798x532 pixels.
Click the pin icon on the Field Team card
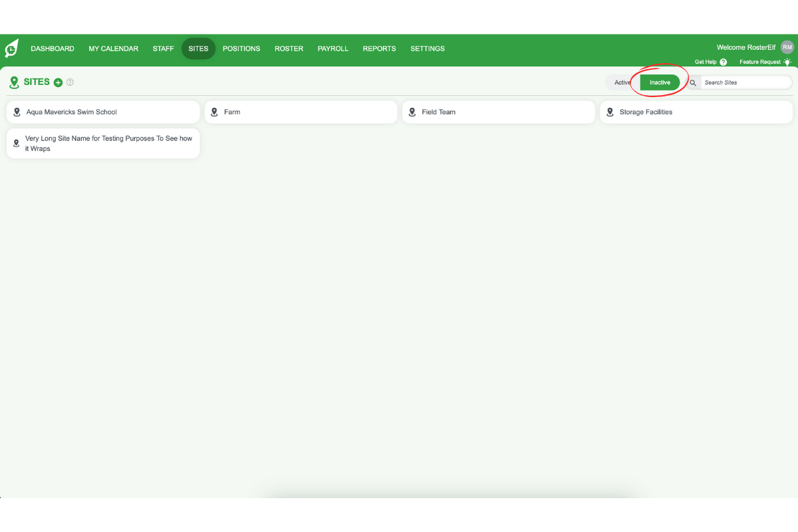[412, 112]
